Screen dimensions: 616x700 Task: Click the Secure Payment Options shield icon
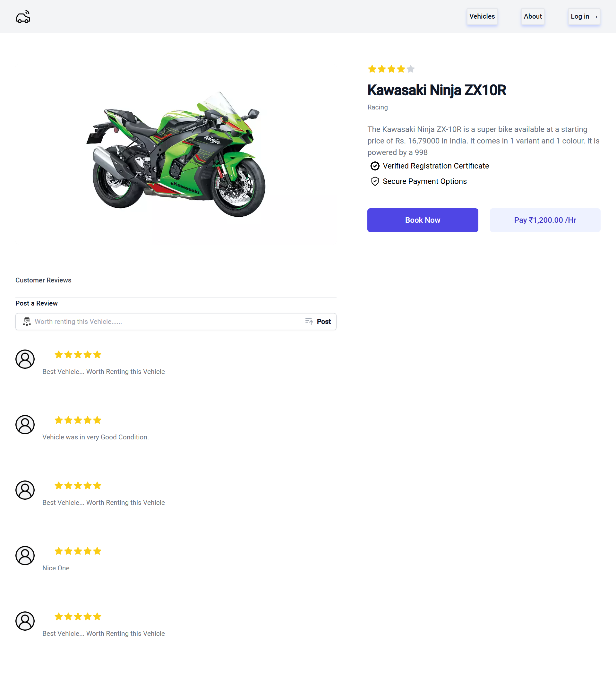[375, 181]
